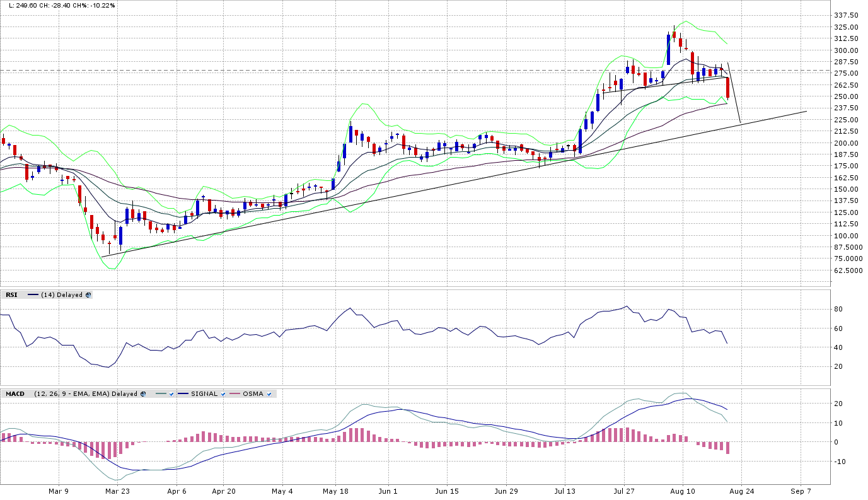This screenshot has height=500, width=868.
Task: Select the MACD indicator title label
Action: click(x=15, y=394)
